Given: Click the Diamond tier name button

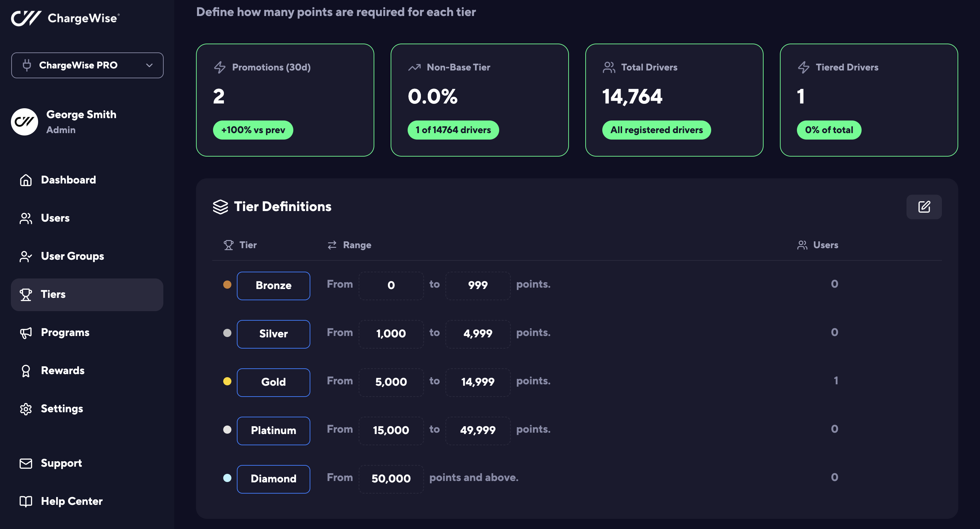Looking at the screenshot, I should (273, 479).
